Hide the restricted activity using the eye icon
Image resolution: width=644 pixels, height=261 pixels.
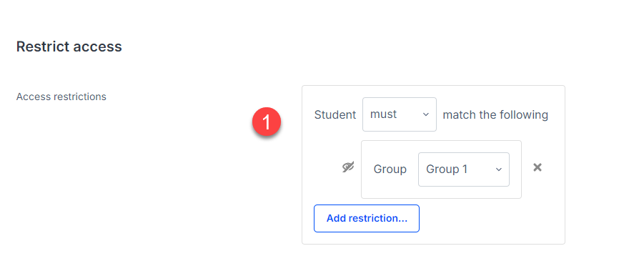[348, 167]
